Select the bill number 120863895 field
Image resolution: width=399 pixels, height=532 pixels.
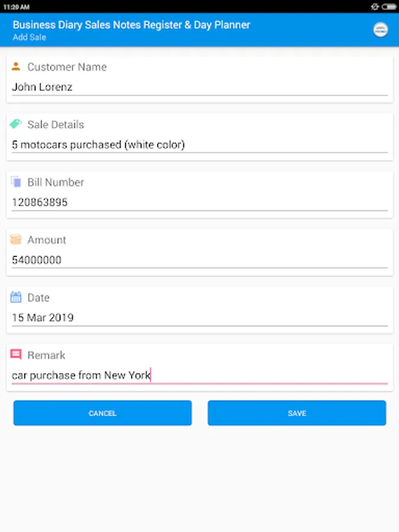200,203
